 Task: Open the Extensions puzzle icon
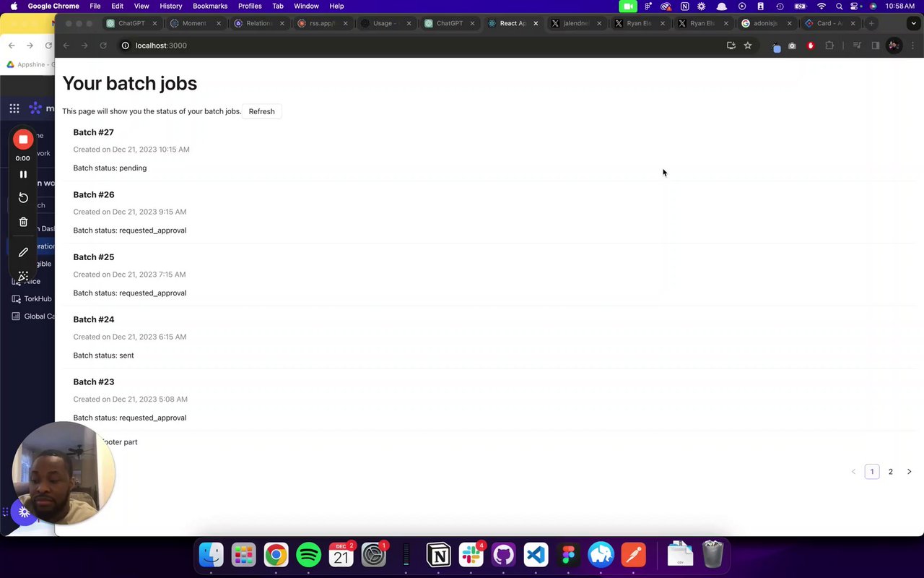pyautogui.click(x=829, y=46)
